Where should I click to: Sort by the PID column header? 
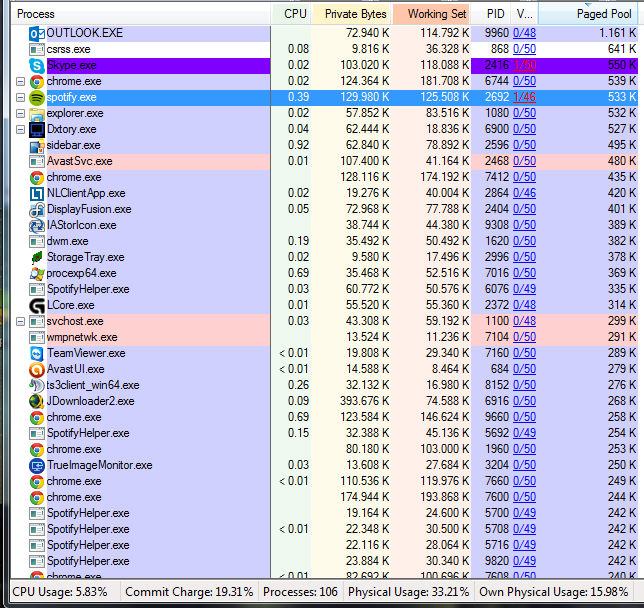(x=491, y=14)
